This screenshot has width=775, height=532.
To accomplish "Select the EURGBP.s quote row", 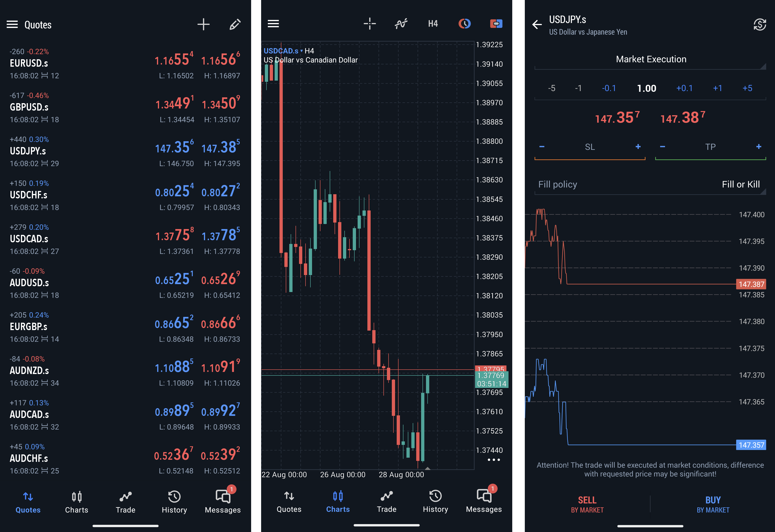I will pos(125,327).
